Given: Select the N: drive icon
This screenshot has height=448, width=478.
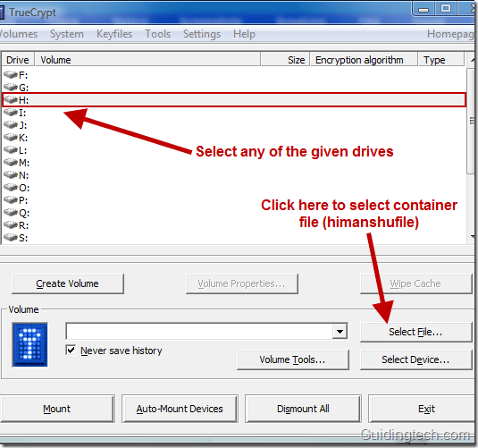Looking at the screenshot, I should [11, 175].
